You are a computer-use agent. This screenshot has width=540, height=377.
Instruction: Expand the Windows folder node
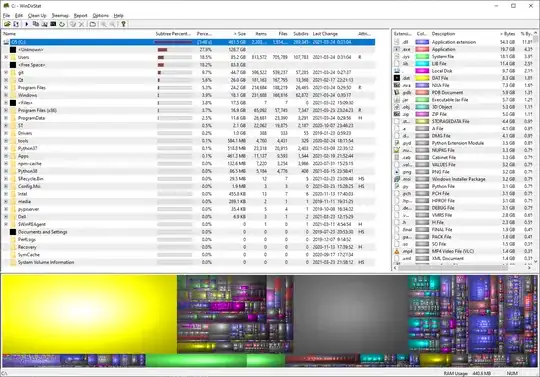point(6,95)
